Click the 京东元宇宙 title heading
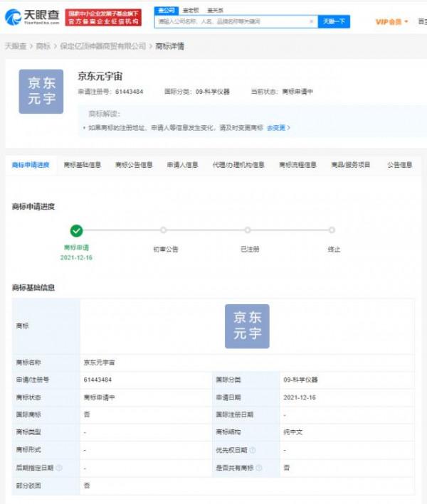Screen dimensions: 427x504 coord(100,77)
